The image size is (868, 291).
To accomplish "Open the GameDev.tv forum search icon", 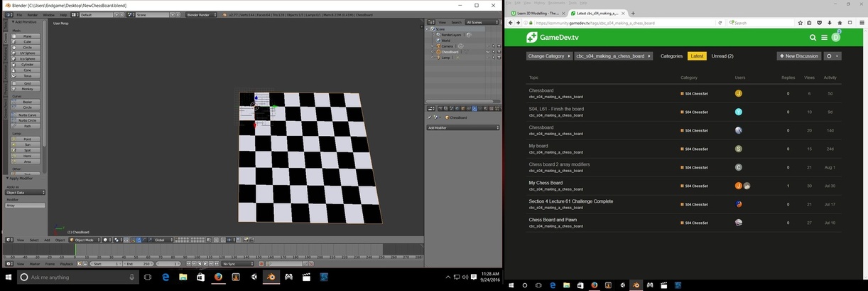I will (x=813, y=37).
